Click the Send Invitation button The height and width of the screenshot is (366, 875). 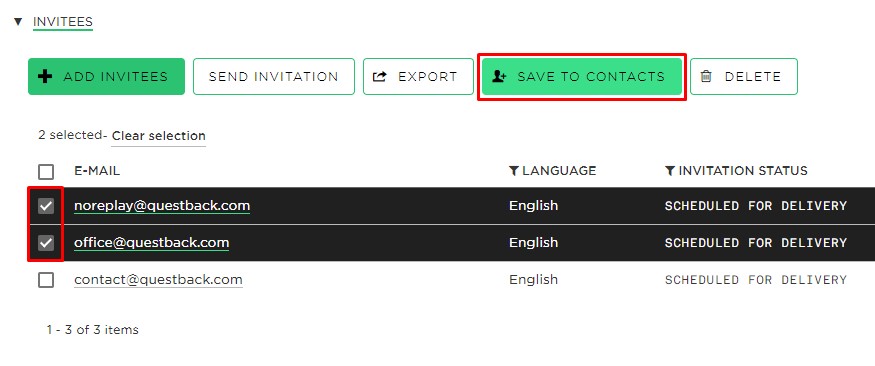[x=273, y=76]
